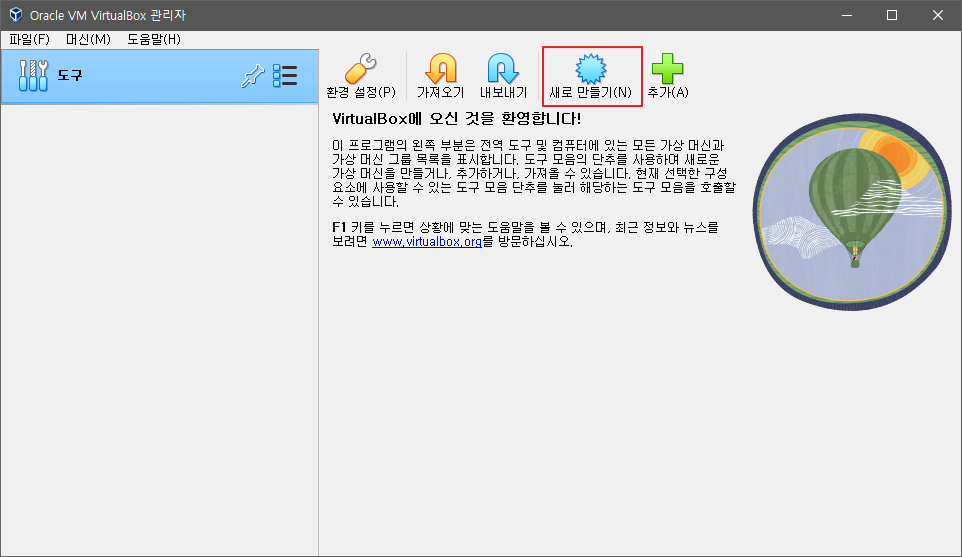Open the www.virtualbox.org link

click(427, 242)
